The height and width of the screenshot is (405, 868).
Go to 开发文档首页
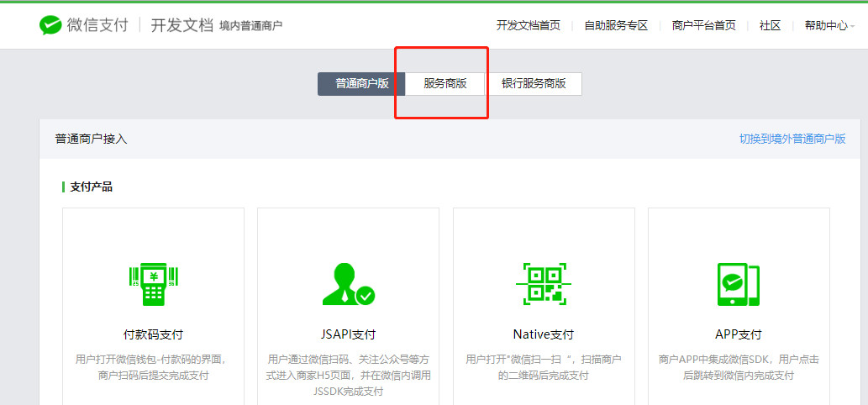click(528, 25)
